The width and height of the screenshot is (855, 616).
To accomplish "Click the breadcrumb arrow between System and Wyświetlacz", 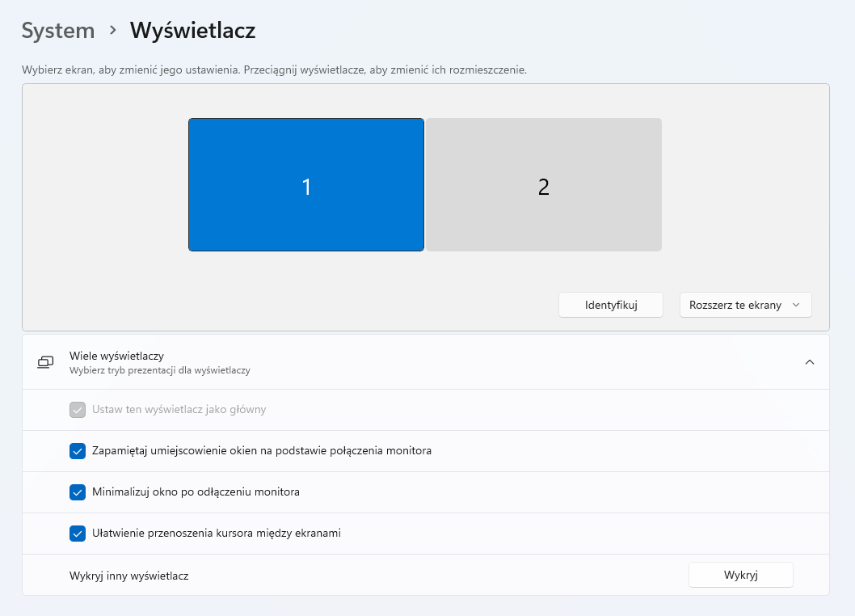I will 113,30.
